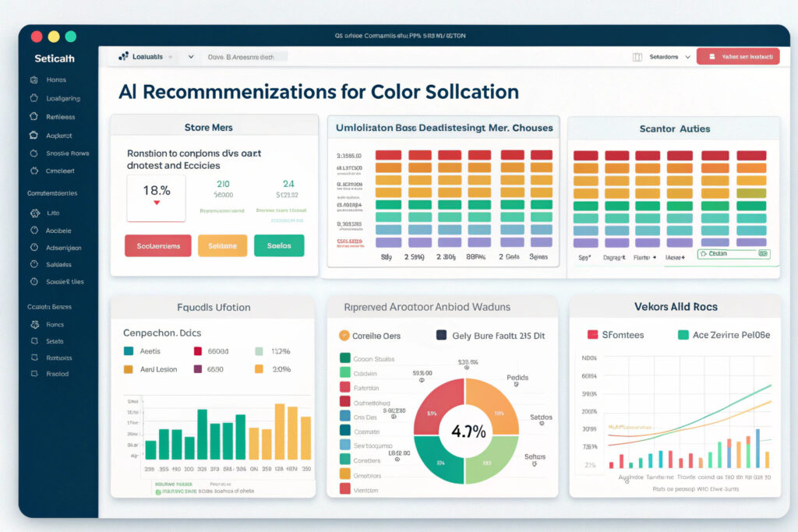Expand the Fluris sort arrow under Scantor Auties
The image size is (798, 532).
tap(654, 255)
